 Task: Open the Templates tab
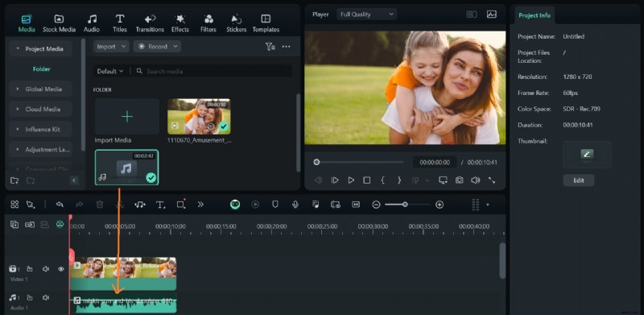pyautogui.click(x=266, y=23)
